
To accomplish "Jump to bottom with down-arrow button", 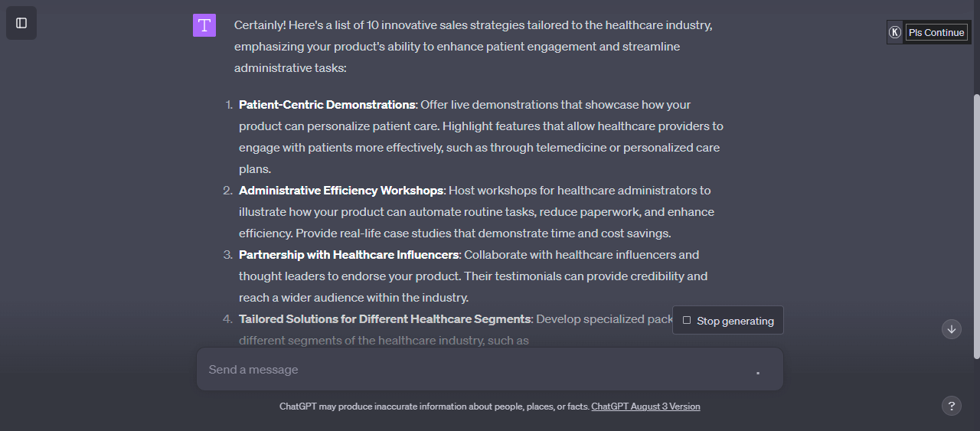I will click(952, 329).
